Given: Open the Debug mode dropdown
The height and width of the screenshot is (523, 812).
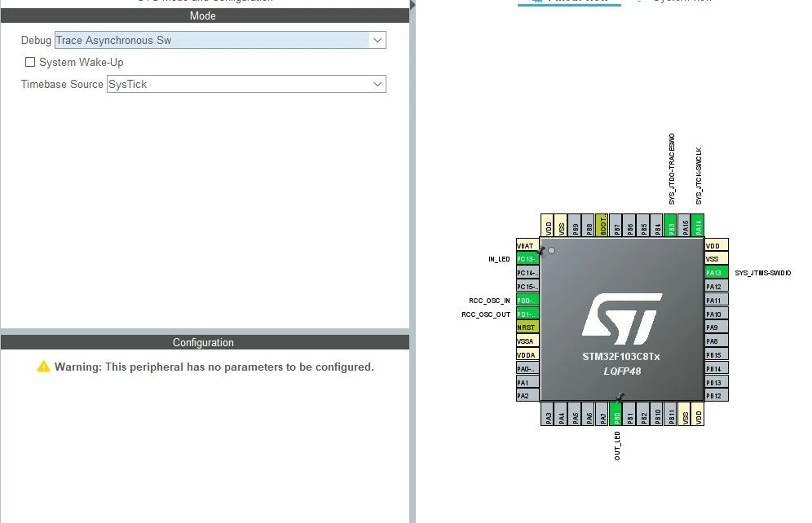Looking at the screenshot, I should coord(220,40).
